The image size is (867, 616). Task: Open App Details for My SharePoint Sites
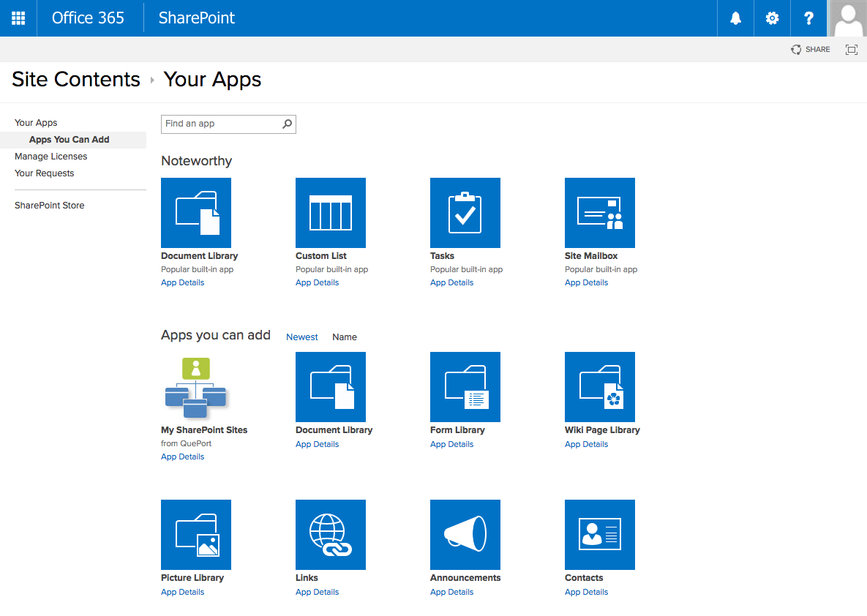(x=182, y=457)
